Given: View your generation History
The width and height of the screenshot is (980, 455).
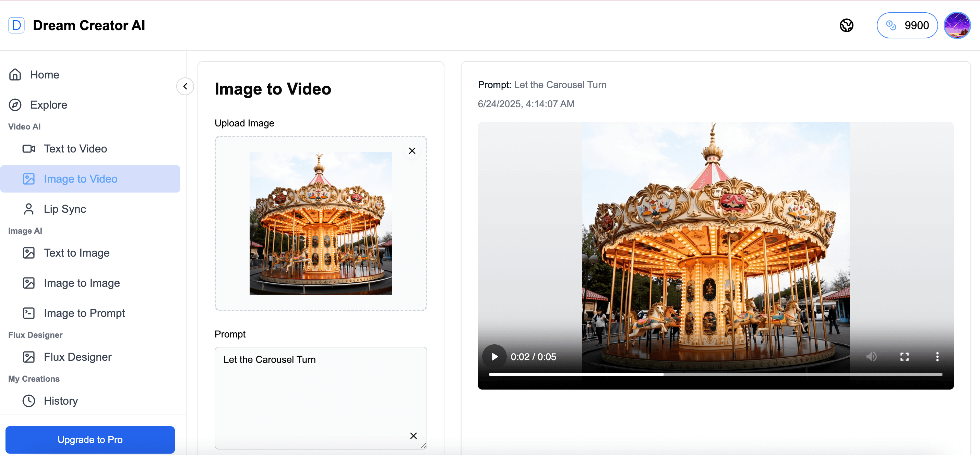Looking at the screenshot, I should click(60, 401).
